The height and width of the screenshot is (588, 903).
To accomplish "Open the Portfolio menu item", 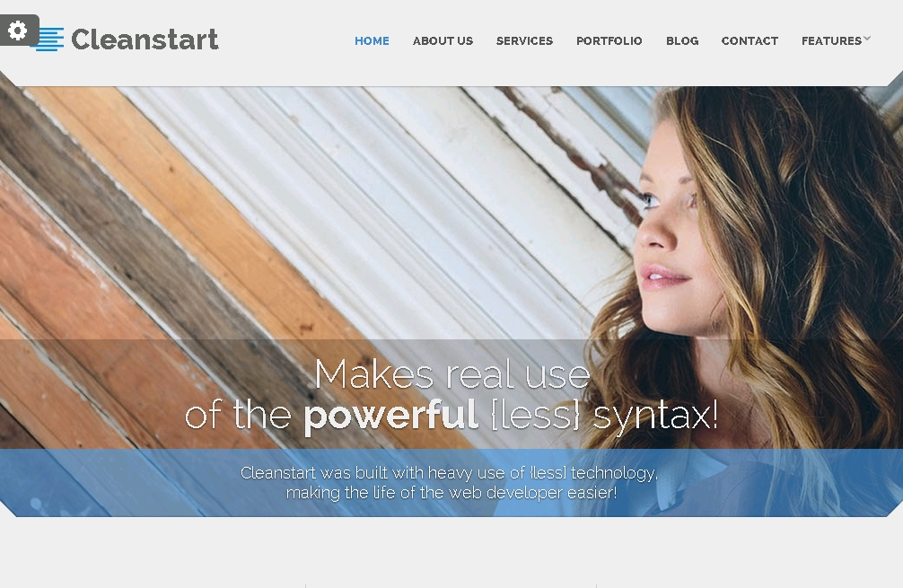I will 609,41.
